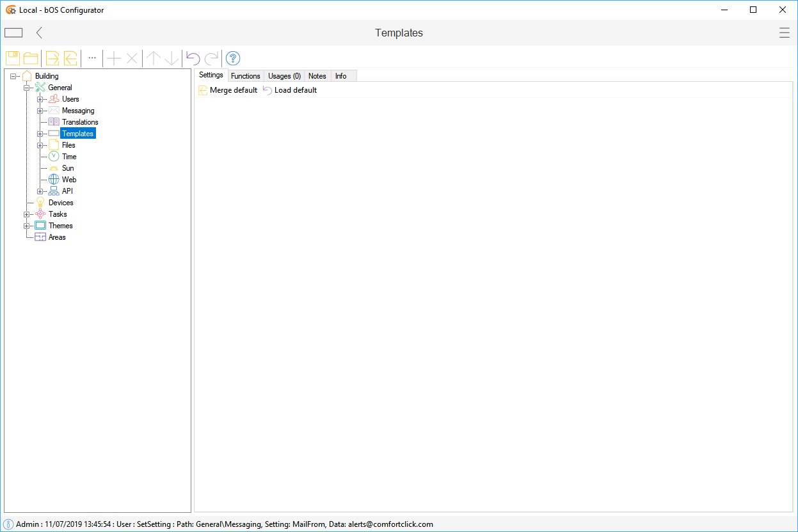
Task: Collapse the General tree node
Action: pos(27,88)
